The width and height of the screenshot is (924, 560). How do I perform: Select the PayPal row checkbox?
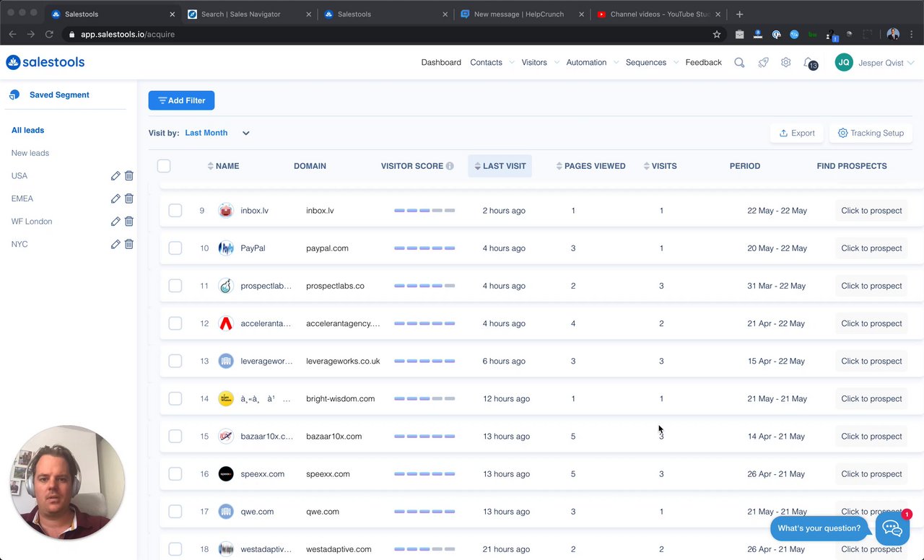[175, 248]
